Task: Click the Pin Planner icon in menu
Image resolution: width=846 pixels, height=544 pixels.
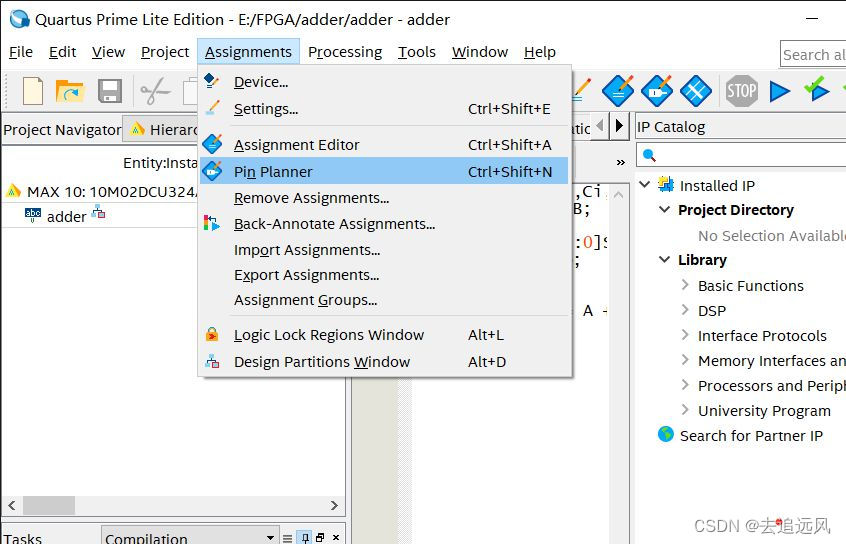Action: (213, 171)
